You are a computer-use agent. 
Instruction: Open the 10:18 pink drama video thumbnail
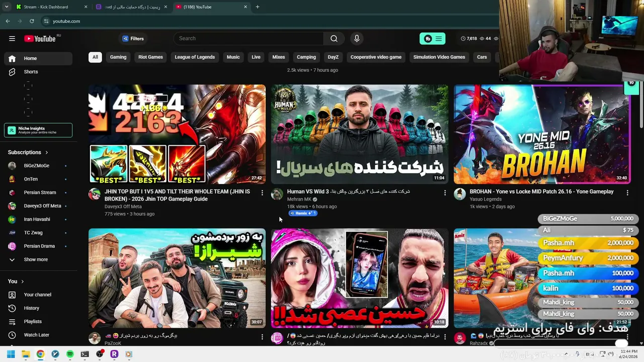(360, 278)
